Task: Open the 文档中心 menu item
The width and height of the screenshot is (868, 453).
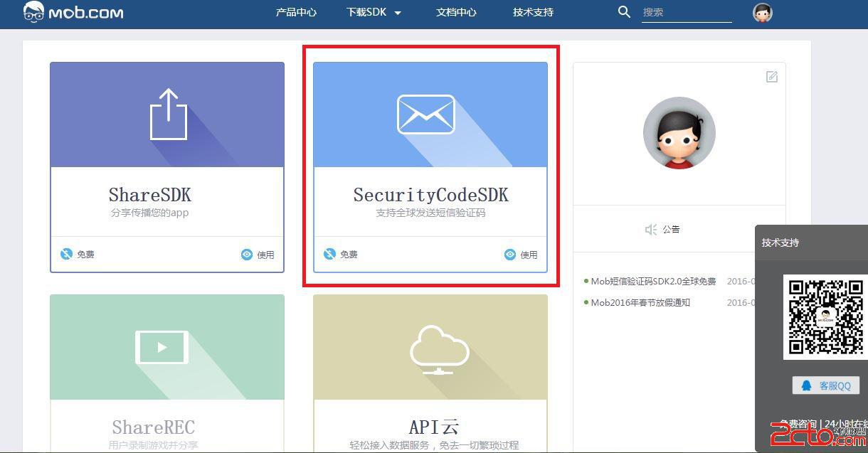Action: pos(456,12)
